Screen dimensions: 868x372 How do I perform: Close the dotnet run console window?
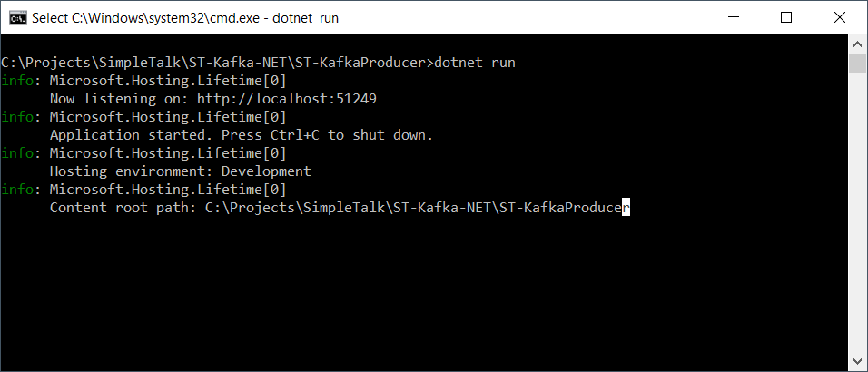[839, 18]
